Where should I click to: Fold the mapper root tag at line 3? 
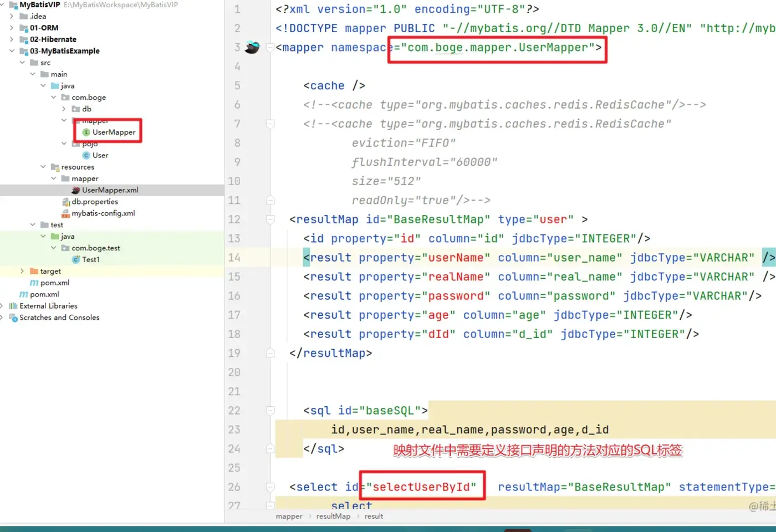(x=270, y=48)
